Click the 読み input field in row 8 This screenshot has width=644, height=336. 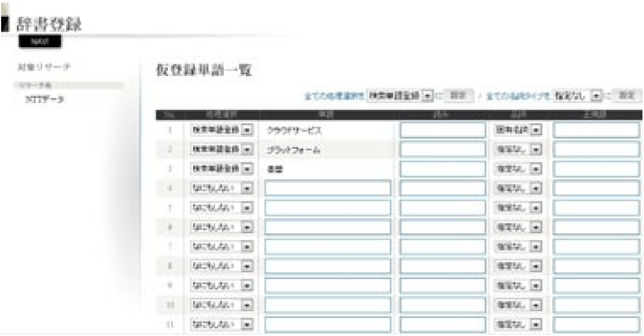point(442,266)
